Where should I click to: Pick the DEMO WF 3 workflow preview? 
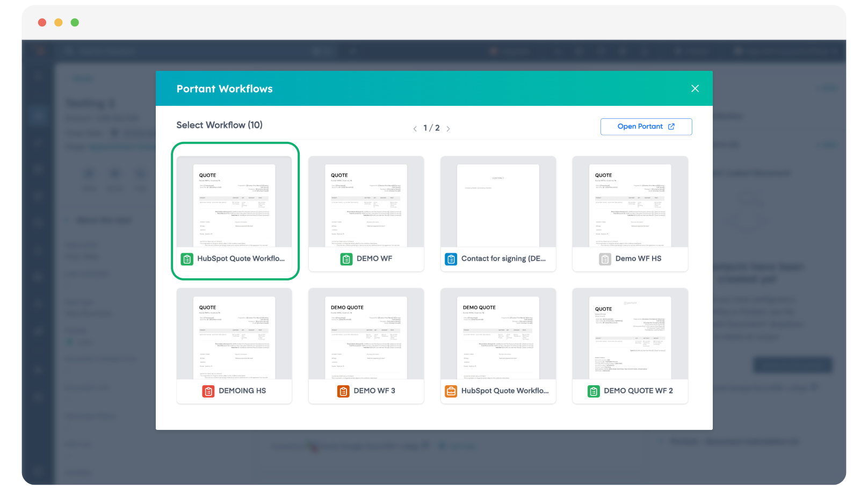click(x=366, y=337)
